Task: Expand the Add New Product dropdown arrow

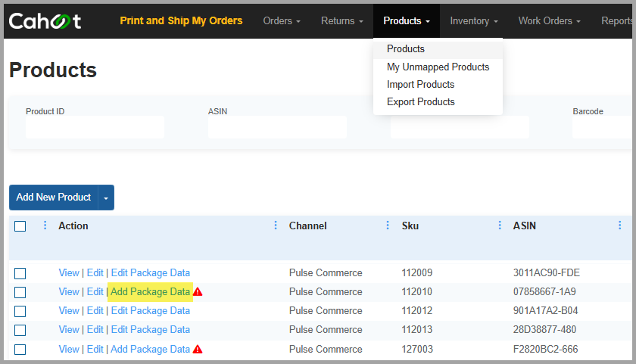Action: coord(106,198)
